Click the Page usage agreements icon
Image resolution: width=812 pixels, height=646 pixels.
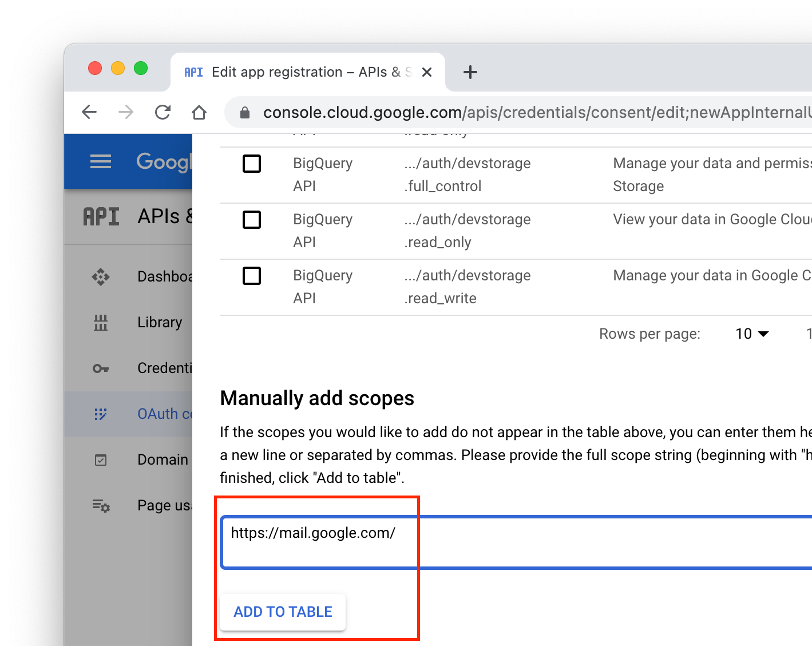tap(101, 506)
